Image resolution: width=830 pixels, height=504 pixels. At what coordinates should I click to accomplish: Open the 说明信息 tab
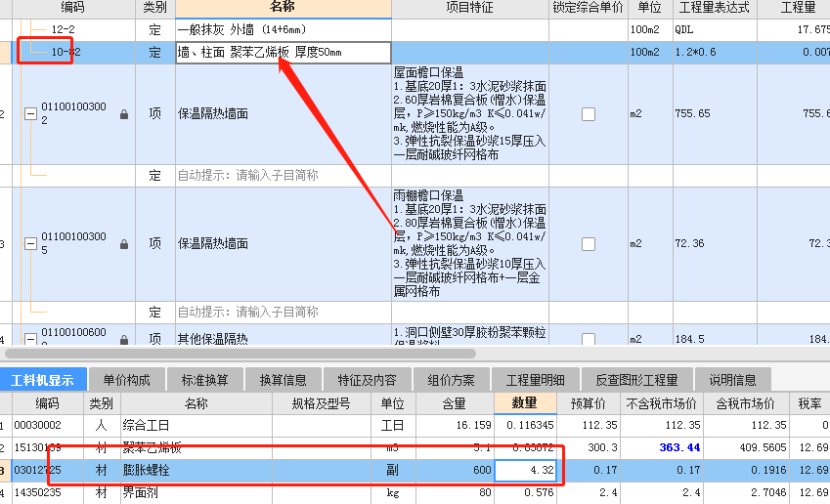732,380
